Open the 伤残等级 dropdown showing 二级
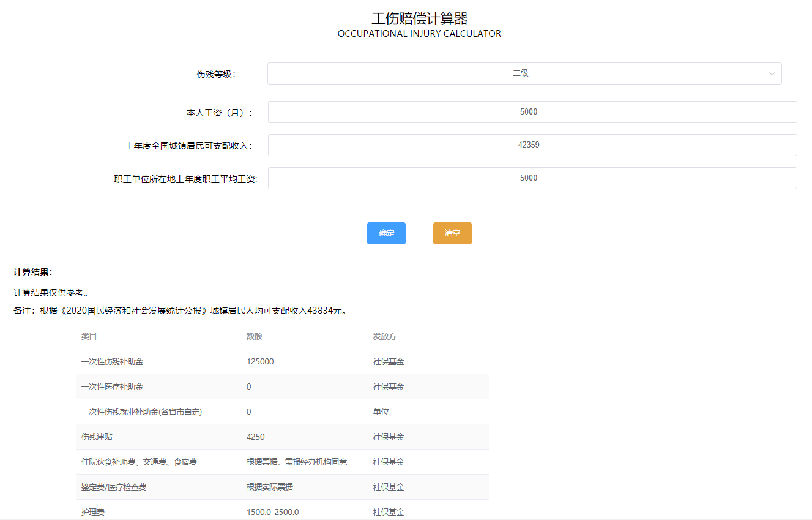812x520 pixels. pos(524,73)
